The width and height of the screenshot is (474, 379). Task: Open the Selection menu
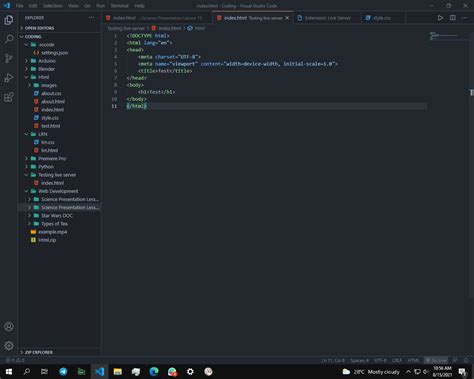(x=52, y=6)
